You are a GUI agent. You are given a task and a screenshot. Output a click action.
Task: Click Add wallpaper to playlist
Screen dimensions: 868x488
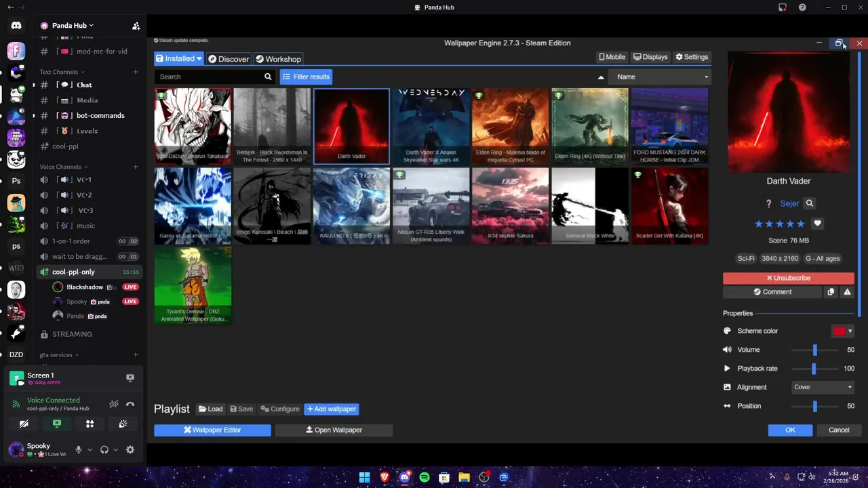[332, 409]
